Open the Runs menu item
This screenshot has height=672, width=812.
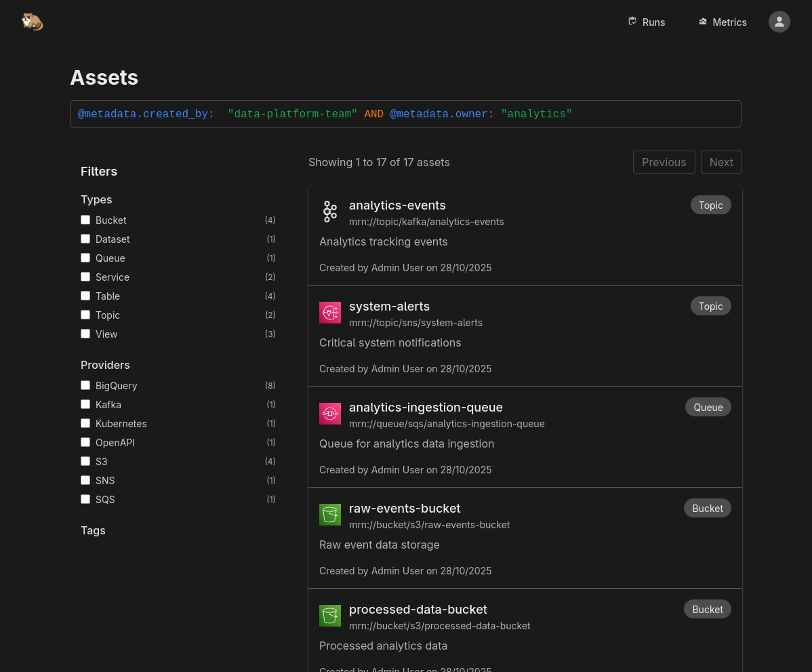pos(653,22)
